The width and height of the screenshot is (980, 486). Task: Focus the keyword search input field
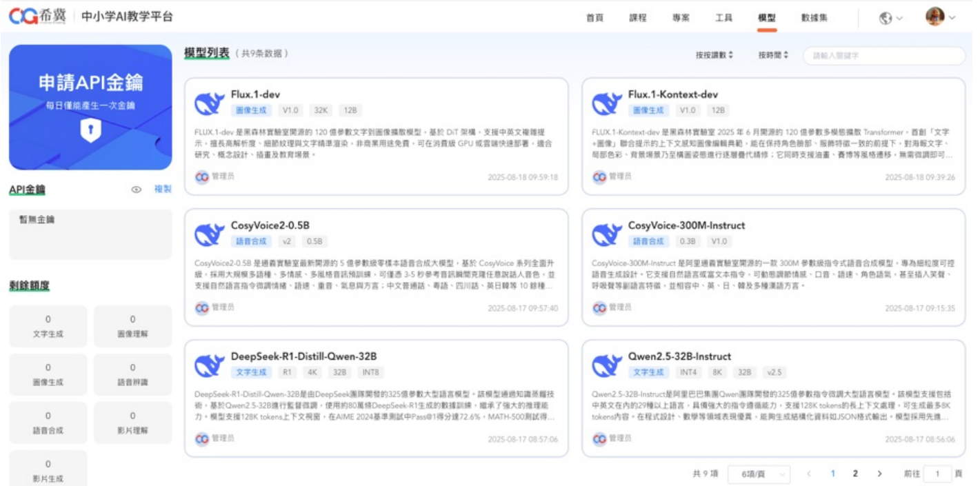coord(884,56)
